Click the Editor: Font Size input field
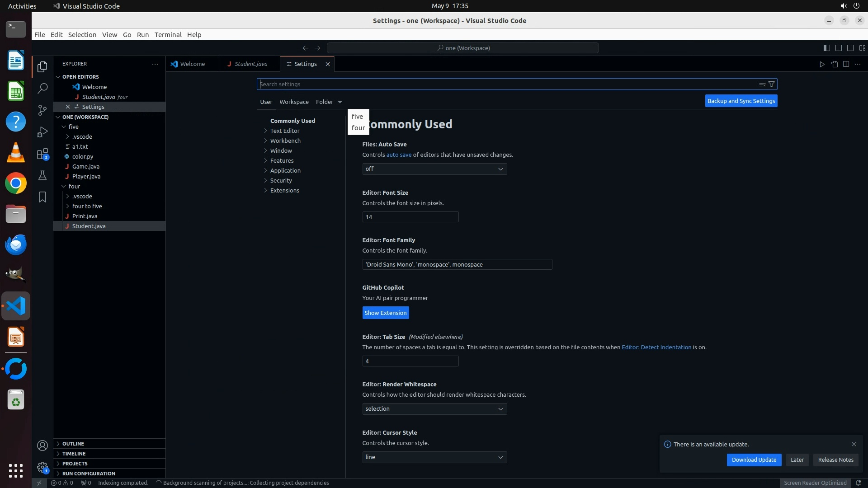The image size is (868, 488). 410,217
